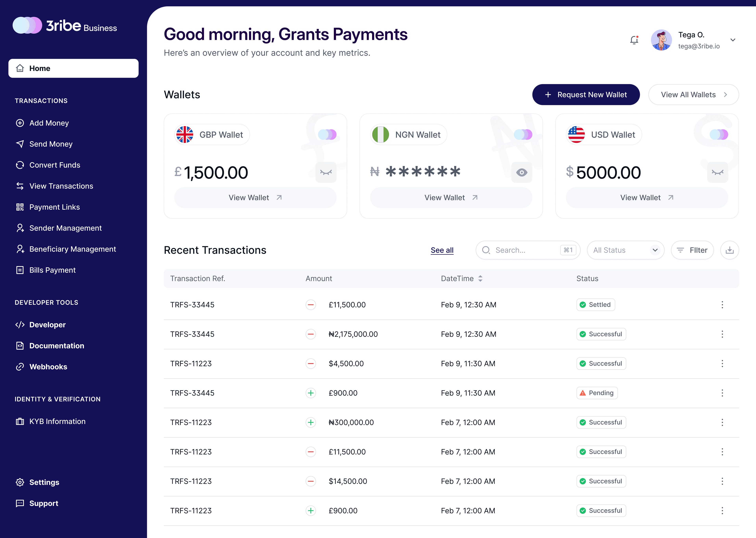Screen dimensions: 756x538
Task: Sort transactions by DateTime column
Action: tap(480, 279)
